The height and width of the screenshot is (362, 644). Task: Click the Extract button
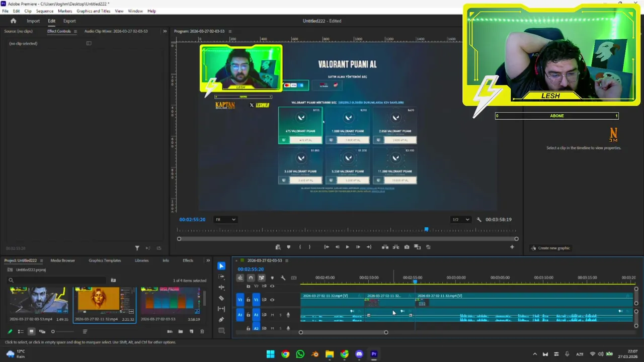(x=396, y=247)
